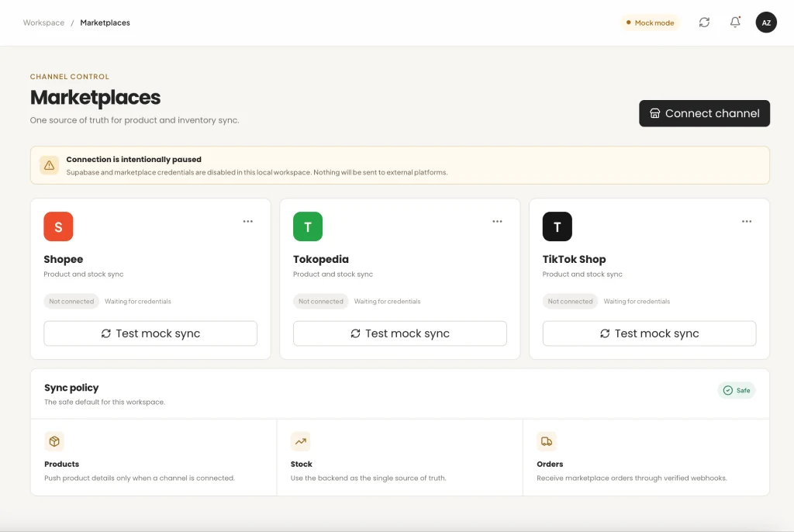Open TikTok Shop card more options menu

(747, 222)
